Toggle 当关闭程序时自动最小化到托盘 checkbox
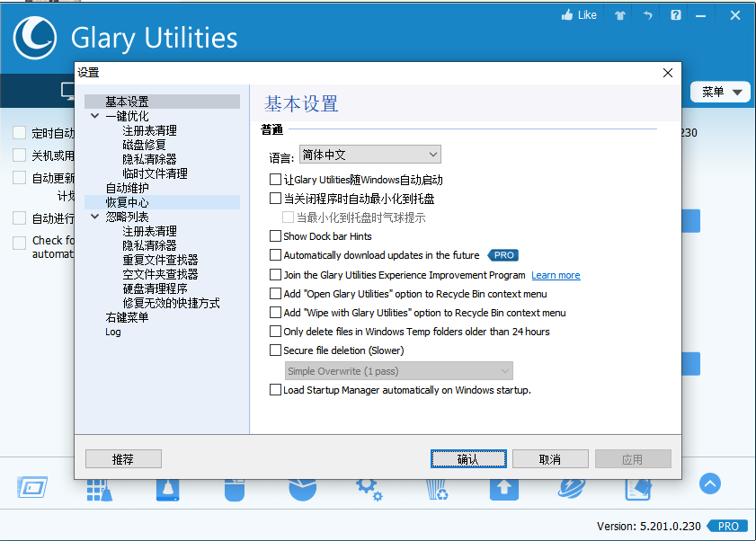 [x=275, y=199]
